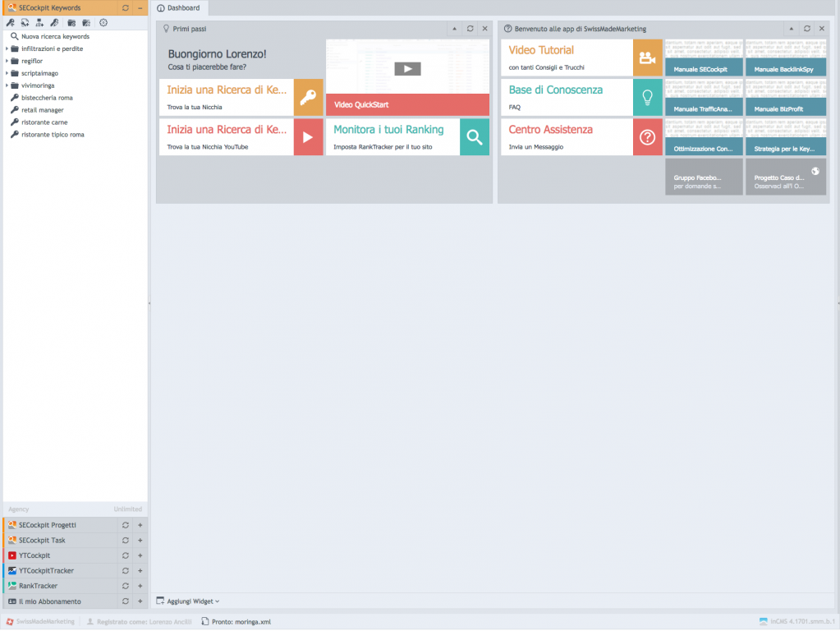Expand SECockpit Progetti with plus button
840x631 pixels.
point(140,525)
